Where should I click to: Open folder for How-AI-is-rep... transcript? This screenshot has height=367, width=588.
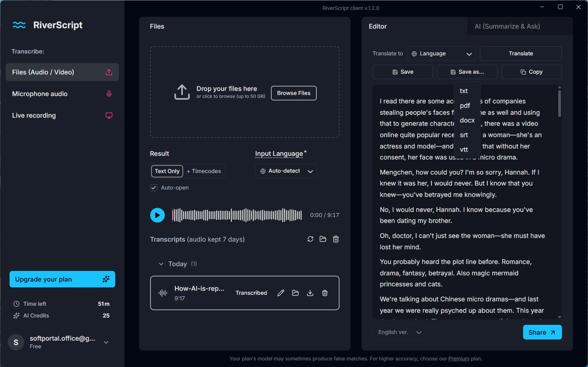click(x=295, y=293)
